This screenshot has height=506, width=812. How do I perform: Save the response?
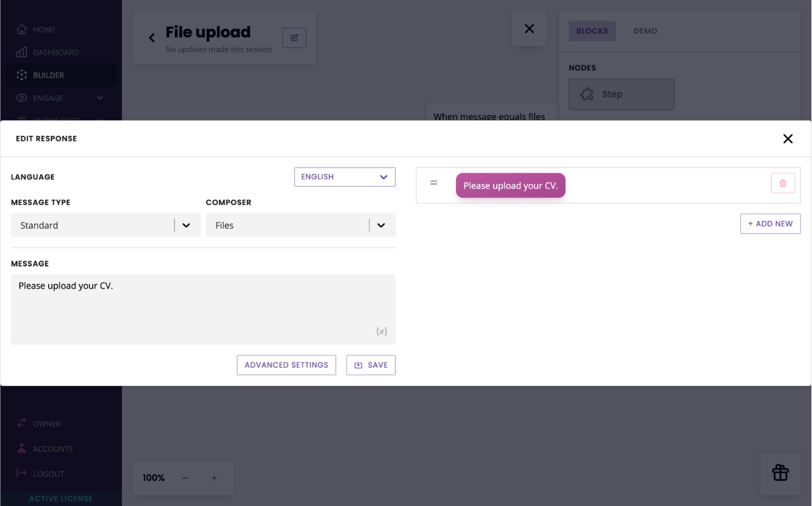click(x=370, y=365)
